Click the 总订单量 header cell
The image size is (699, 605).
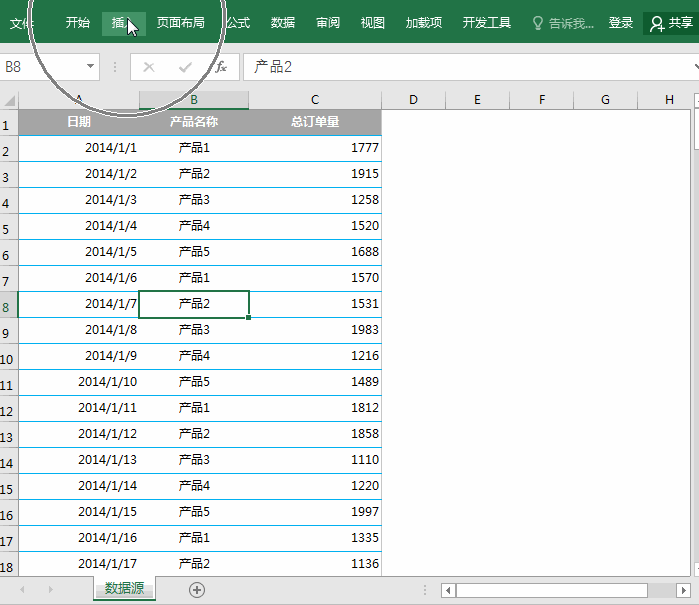(x=315, y=122)
